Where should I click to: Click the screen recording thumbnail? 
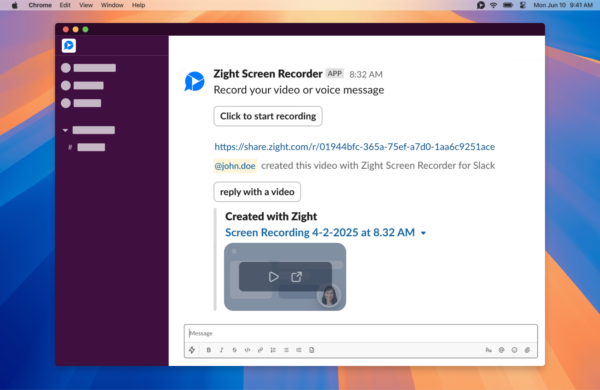pos(285,277)
